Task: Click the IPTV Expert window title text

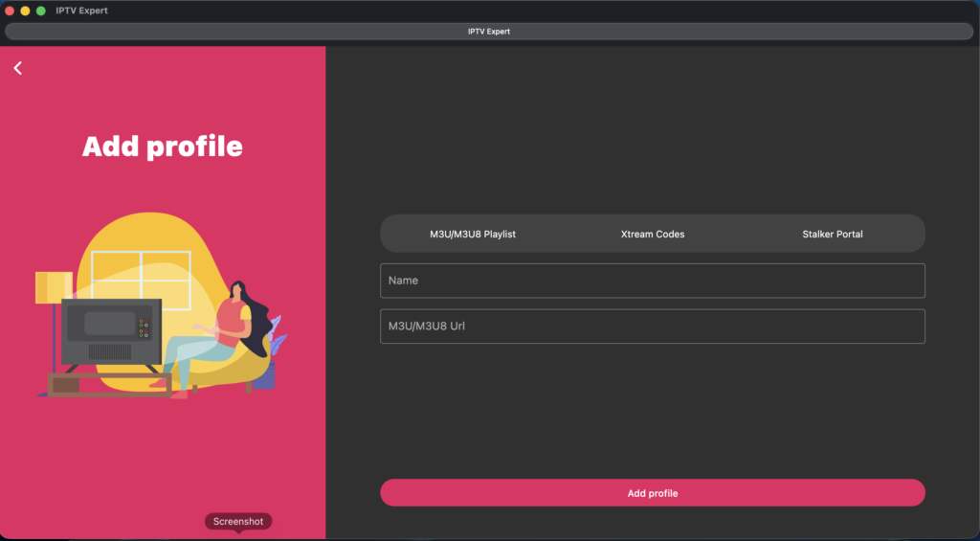Action: click(81, 11)
